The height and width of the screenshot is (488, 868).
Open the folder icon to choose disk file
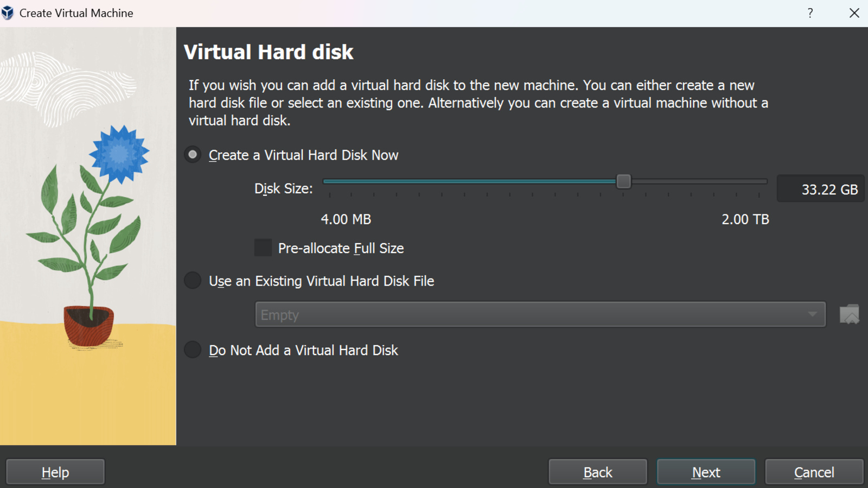(850, 314)
